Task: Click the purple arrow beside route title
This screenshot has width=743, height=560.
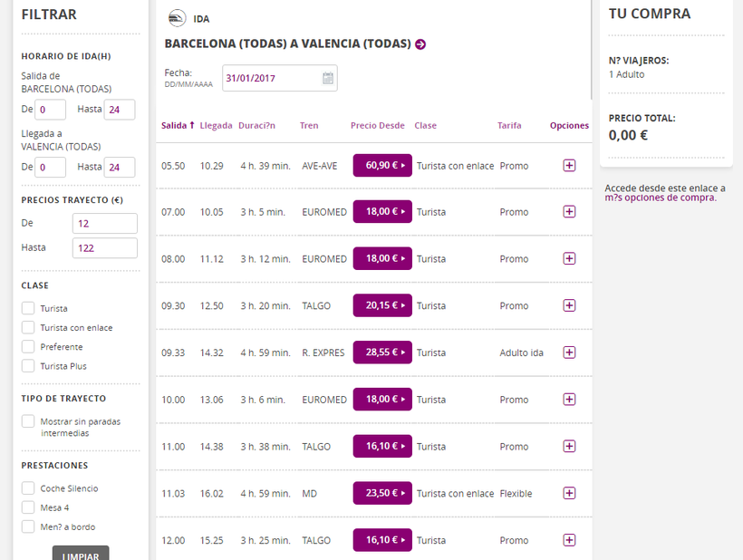Action: coord(420,43)
